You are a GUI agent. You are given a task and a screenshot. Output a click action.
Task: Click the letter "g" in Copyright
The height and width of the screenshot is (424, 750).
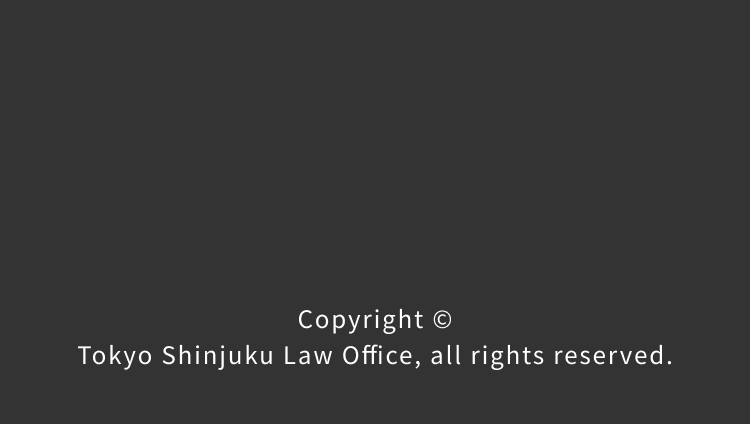click(x=390, y=323)
